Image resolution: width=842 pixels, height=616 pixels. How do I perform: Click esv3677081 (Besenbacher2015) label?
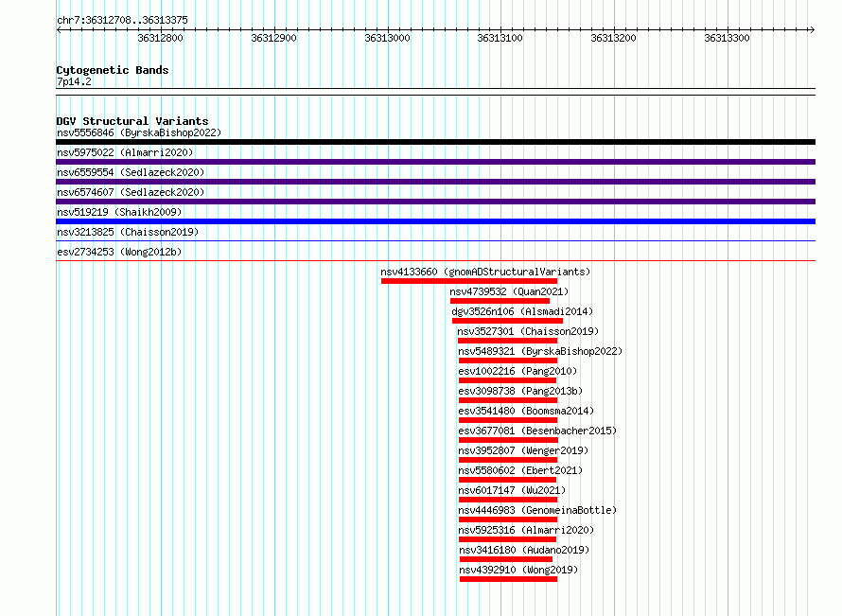537,431
